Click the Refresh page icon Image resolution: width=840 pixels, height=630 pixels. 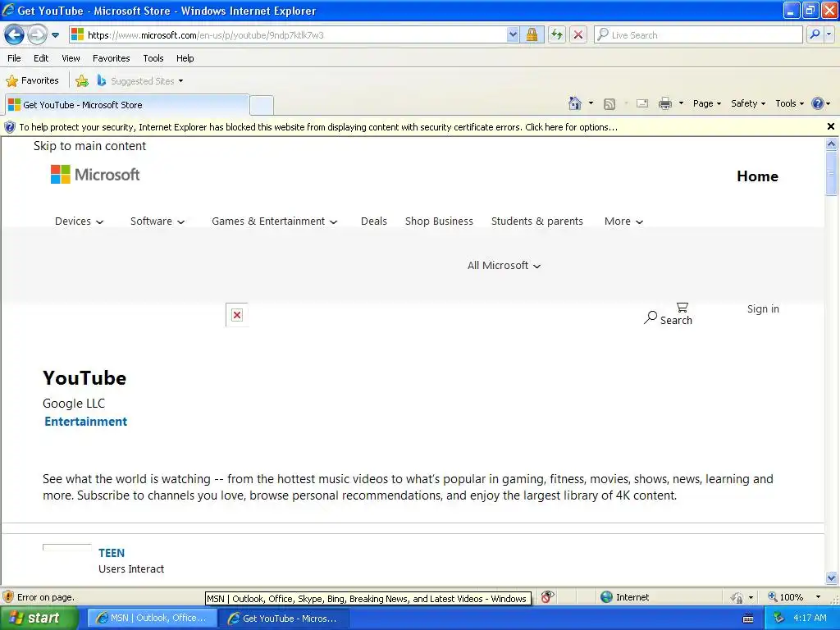[x=557, y=34]
